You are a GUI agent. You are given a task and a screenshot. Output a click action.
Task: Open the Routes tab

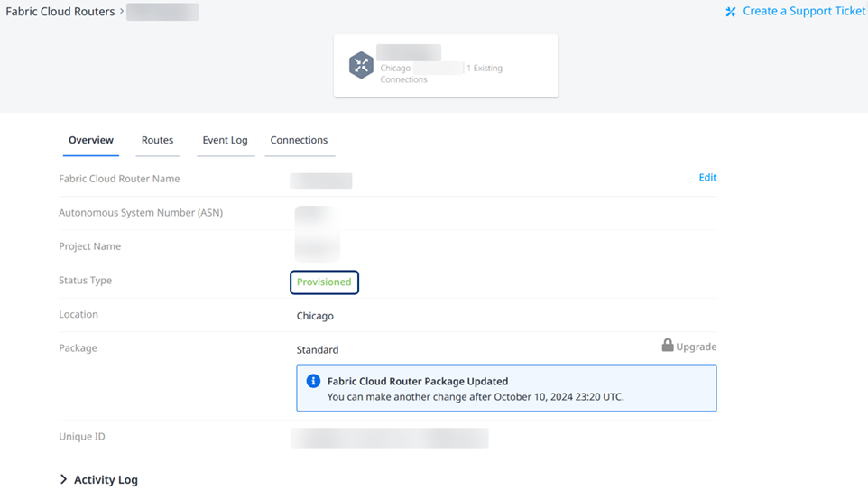click(x=158, y=140)
